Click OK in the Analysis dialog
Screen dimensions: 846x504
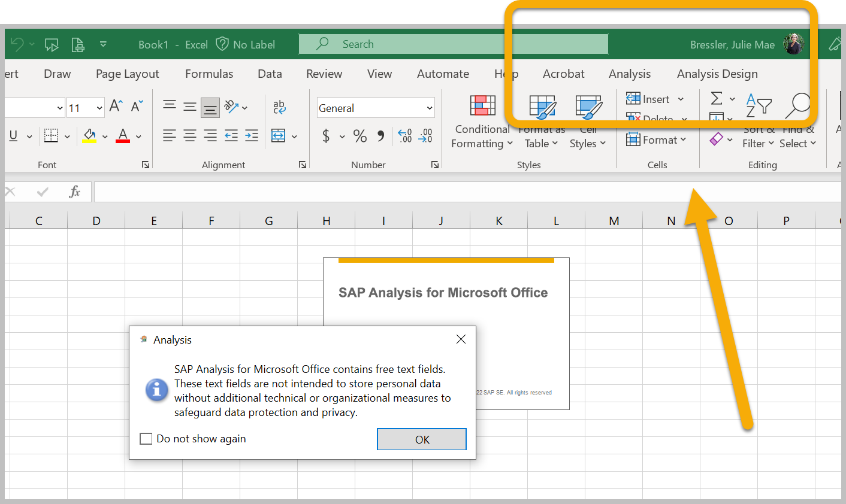click(422, 439)
